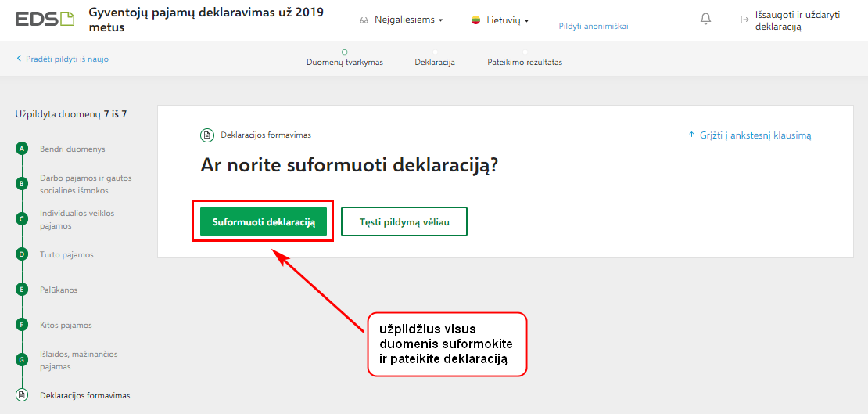Click the EDS logo
The image size is (868, 414).
pos(45,20)
